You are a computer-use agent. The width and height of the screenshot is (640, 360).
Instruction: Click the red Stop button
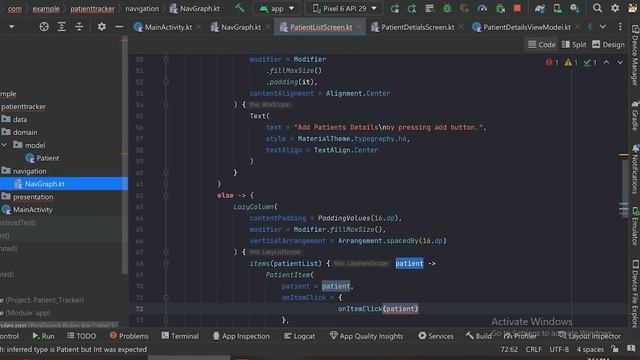pos(517,8)
